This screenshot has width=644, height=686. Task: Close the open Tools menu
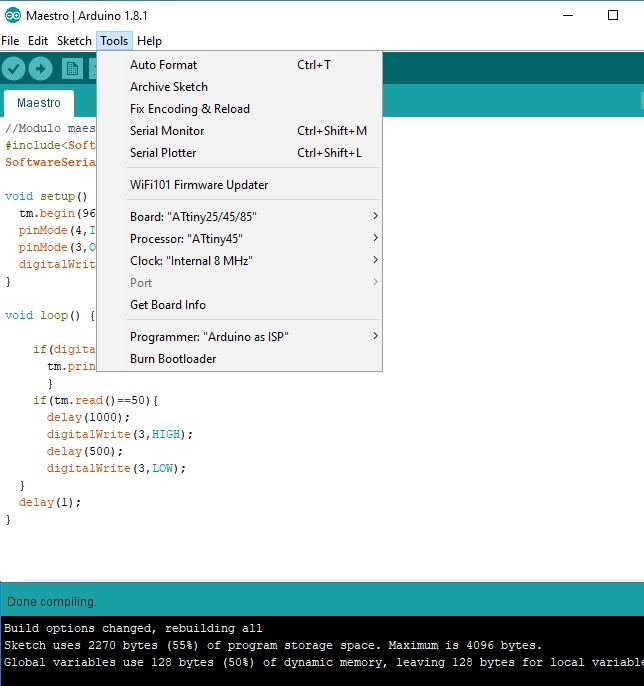pyautogui.click(x=114, y=41)
